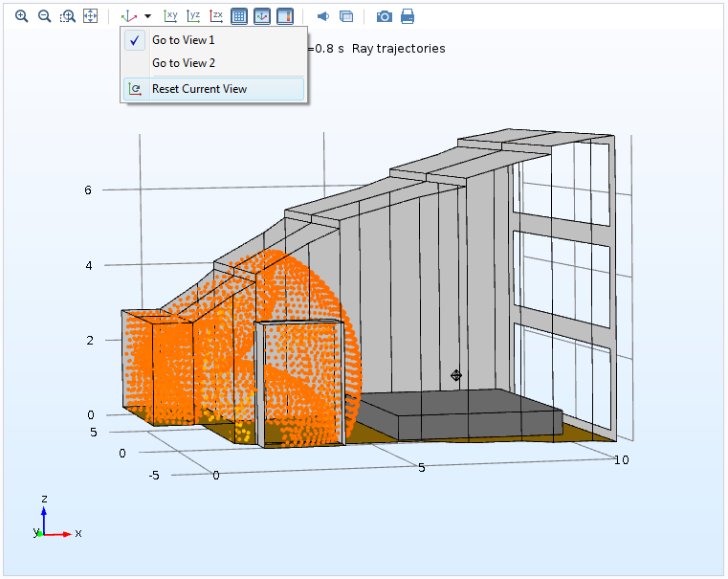This screenshot has width=728, height=579.
Task: Switch to the YZ plane view
Action: [x=193, y=16]
